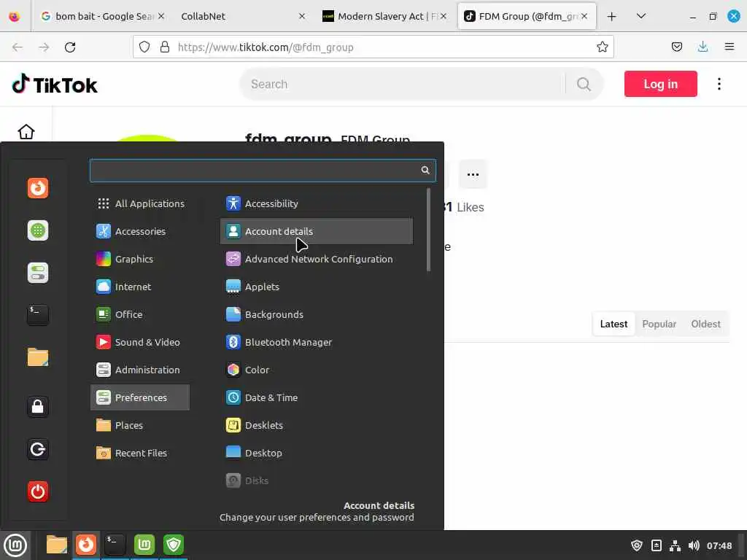This screenshot has height=560, width=747.
Task: Open a new browser tab
Action: tap(612, 16)
